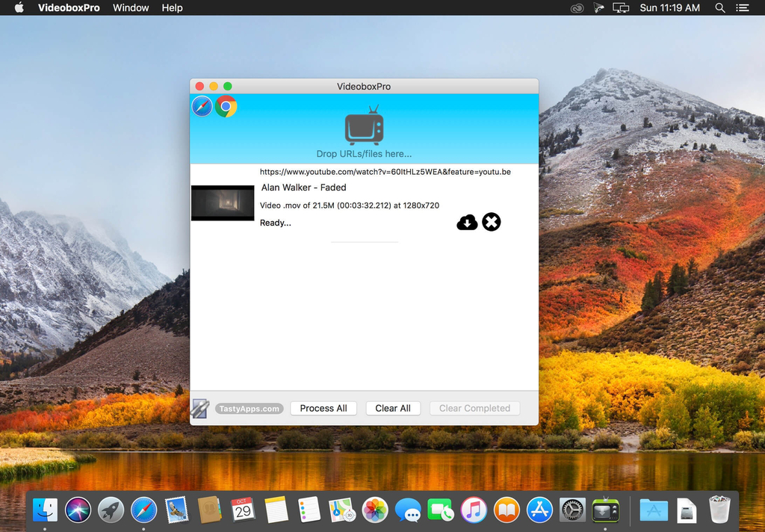Click the Ready... status text
Image resolution: width=765 pixels, height=532 pixels.
(x=275, y=223)
